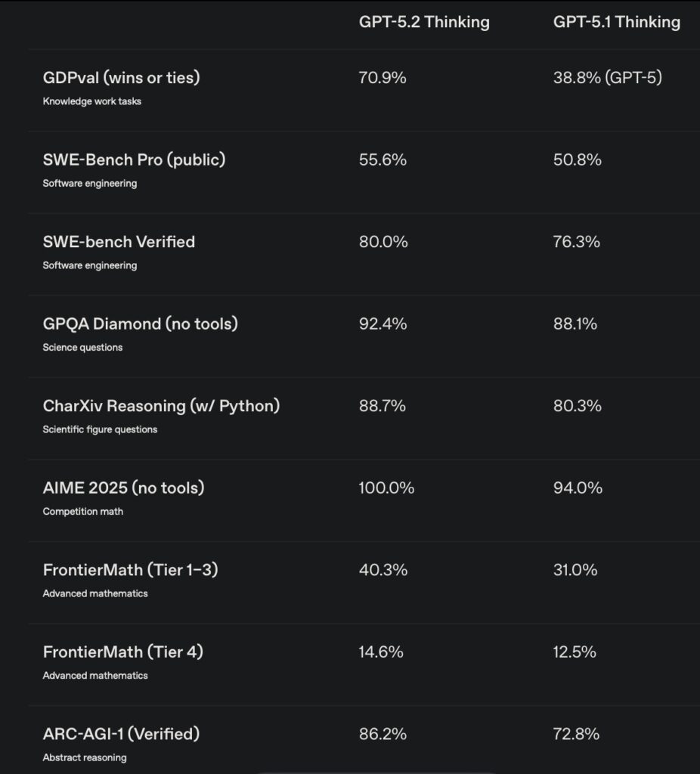
Task: Click the Knowledge work tasks subtitle
Action: tap(91, 101)
